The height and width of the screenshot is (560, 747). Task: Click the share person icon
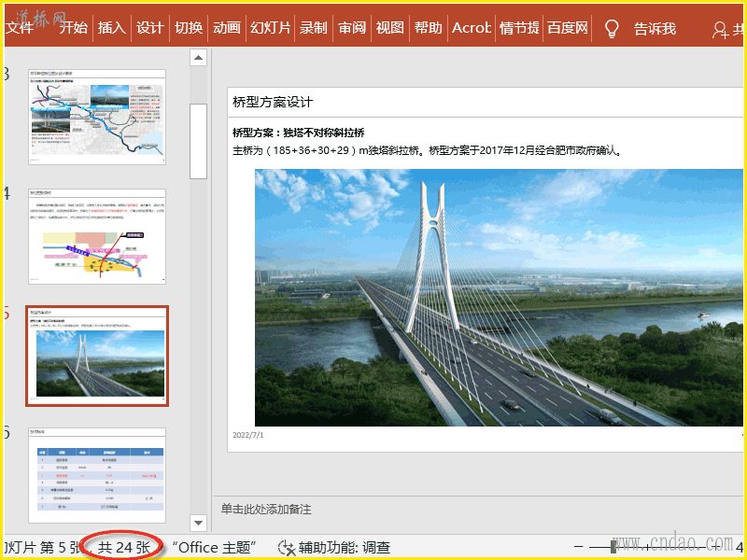(720, 30)
